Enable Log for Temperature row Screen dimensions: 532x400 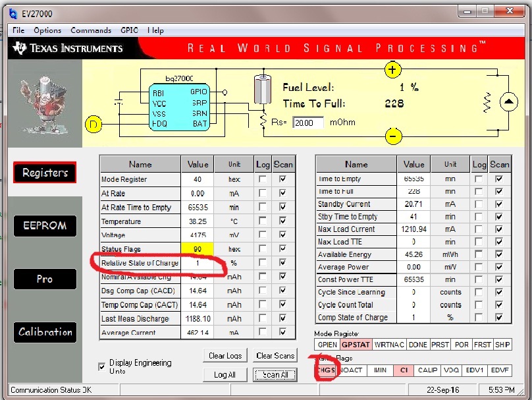pos(262,221)
